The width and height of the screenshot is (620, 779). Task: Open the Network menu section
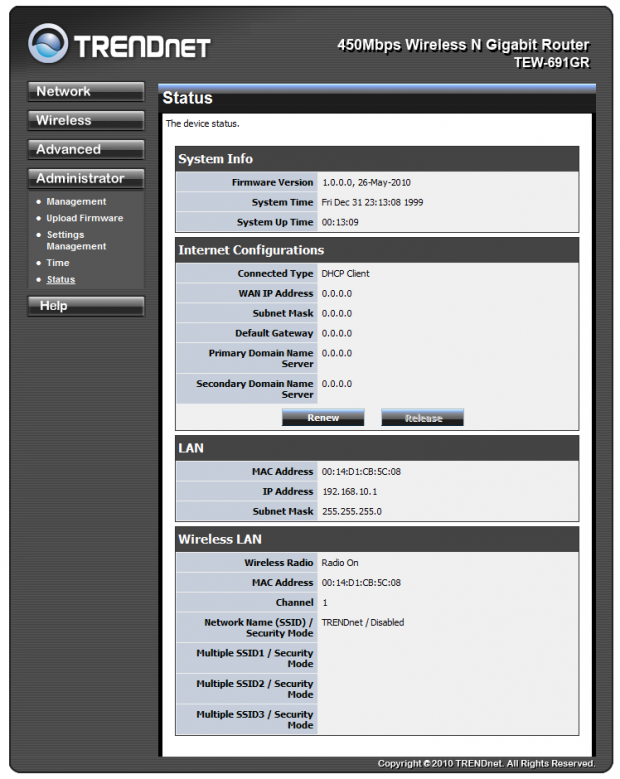[85, 92]
